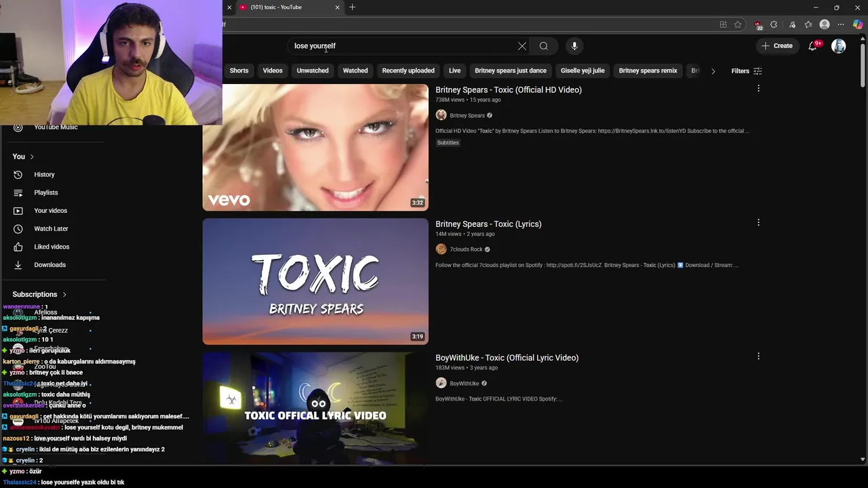Select the Watched filter chip
Image resolution: width=868 pixels, height=488 pixels.
coord(355,70)
